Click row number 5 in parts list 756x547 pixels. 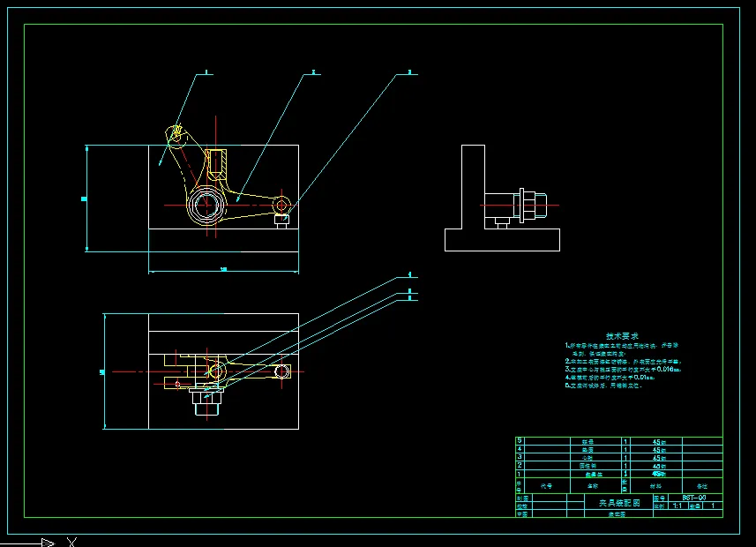click(520, 440)
